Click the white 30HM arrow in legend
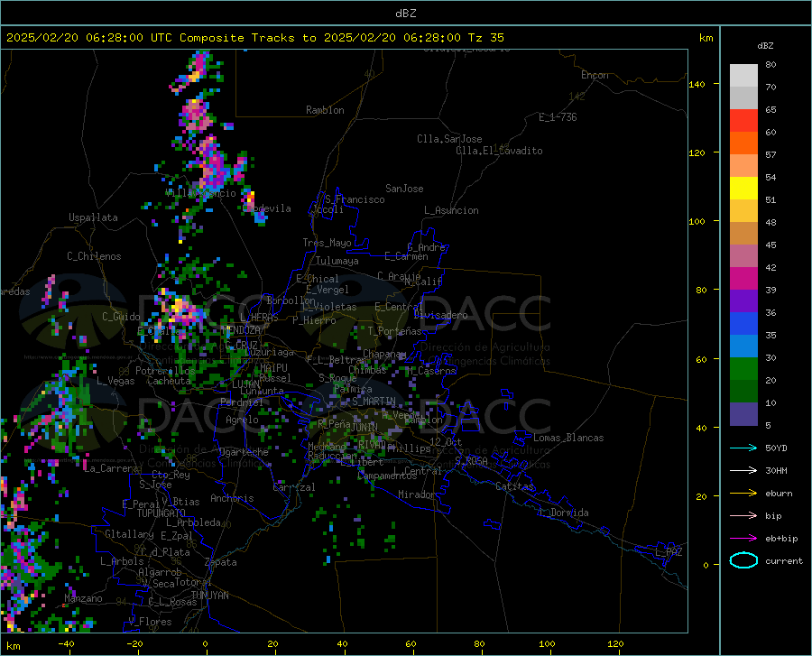812x656 pixels. click(x=743, y=471)
